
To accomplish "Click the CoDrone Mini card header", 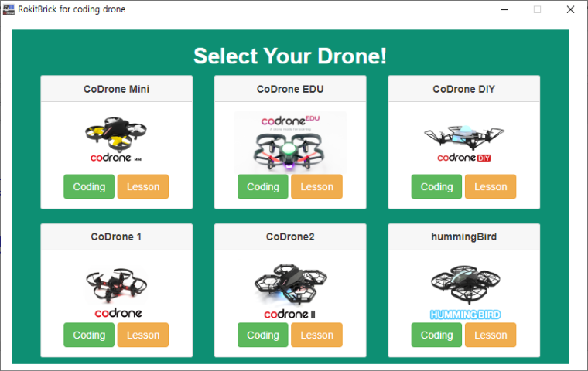I will tap(117, 89).
